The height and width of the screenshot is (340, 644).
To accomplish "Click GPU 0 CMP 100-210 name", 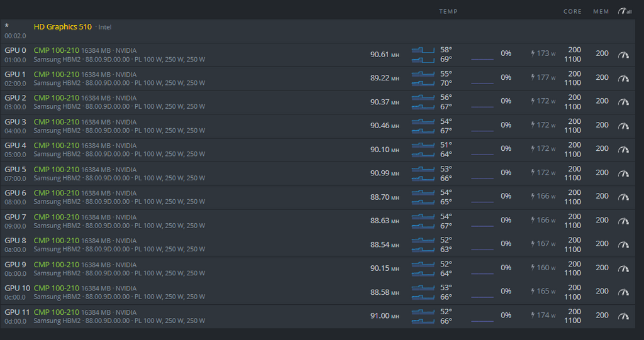I will 56,50.
